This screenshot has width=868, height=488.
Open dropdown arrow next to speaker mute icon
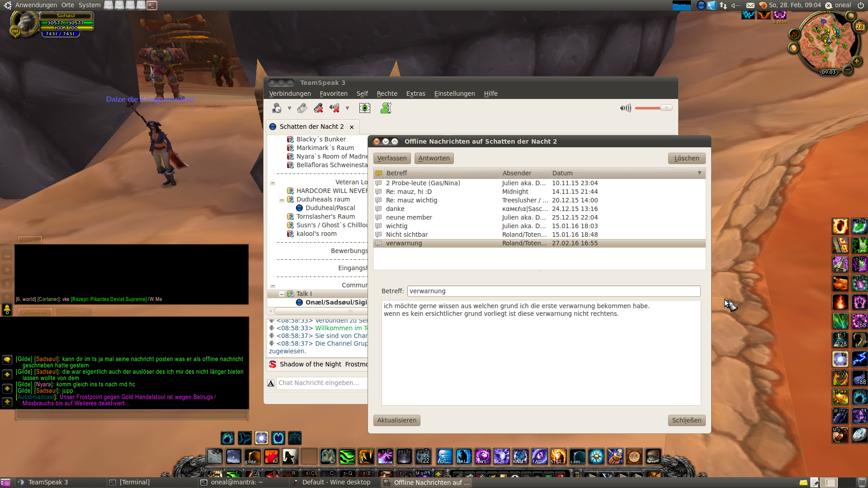[x=347, y=108]
